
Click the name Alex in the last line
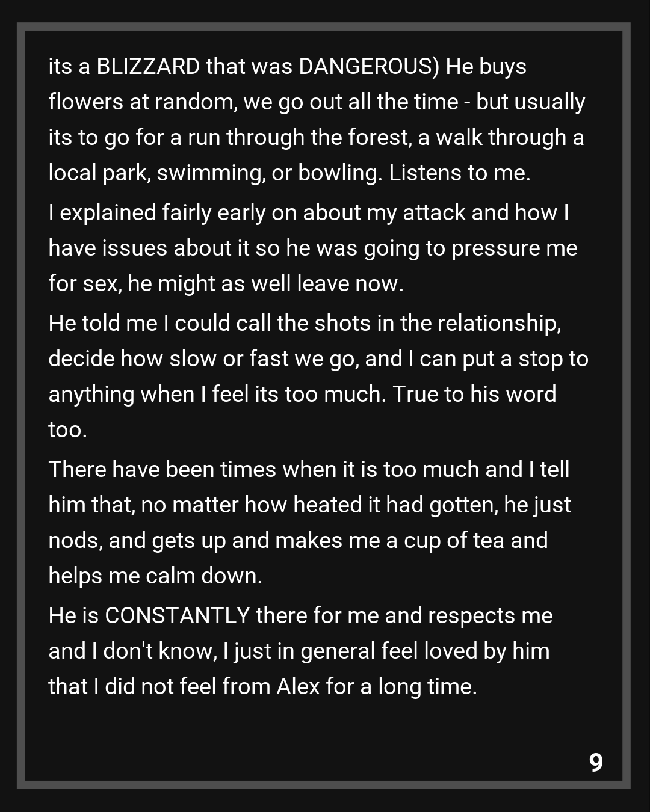point(298,686)
